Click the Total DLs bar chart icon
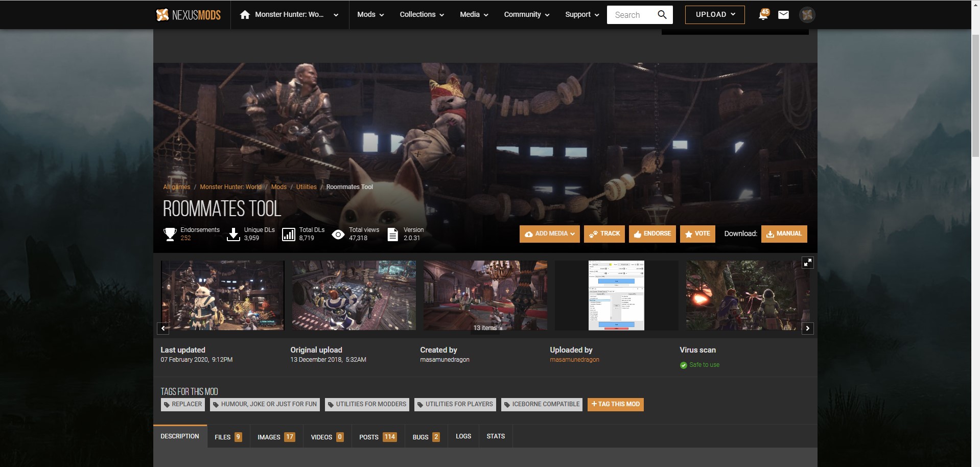Image resolution: width=980 pixels, height=467 pixels. 289,234
